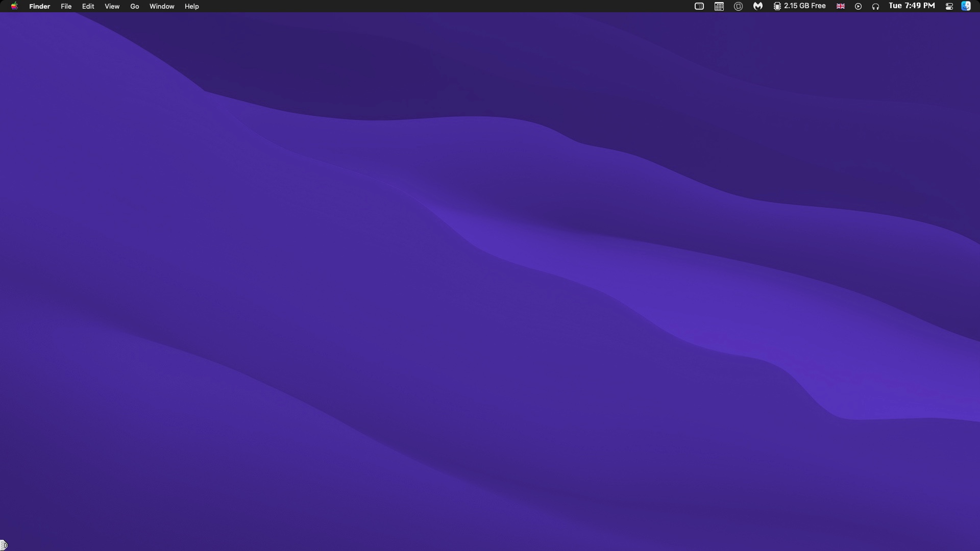Open the Finder app menu
980x551 pixels.
tap(39, 6)
